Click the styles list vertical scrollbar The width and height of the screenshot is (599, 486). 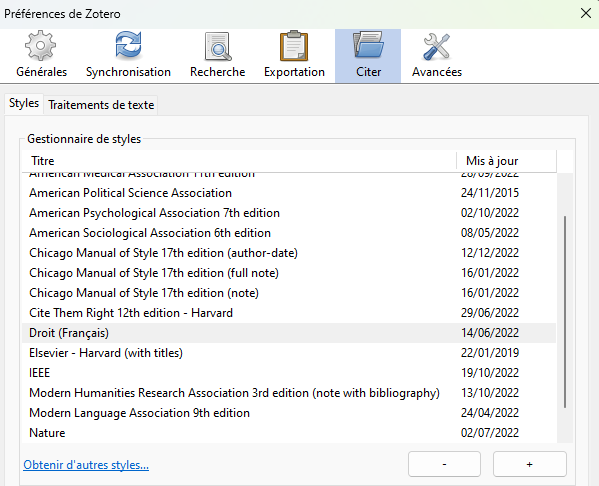pyautogui.click(x=565, y=311)
